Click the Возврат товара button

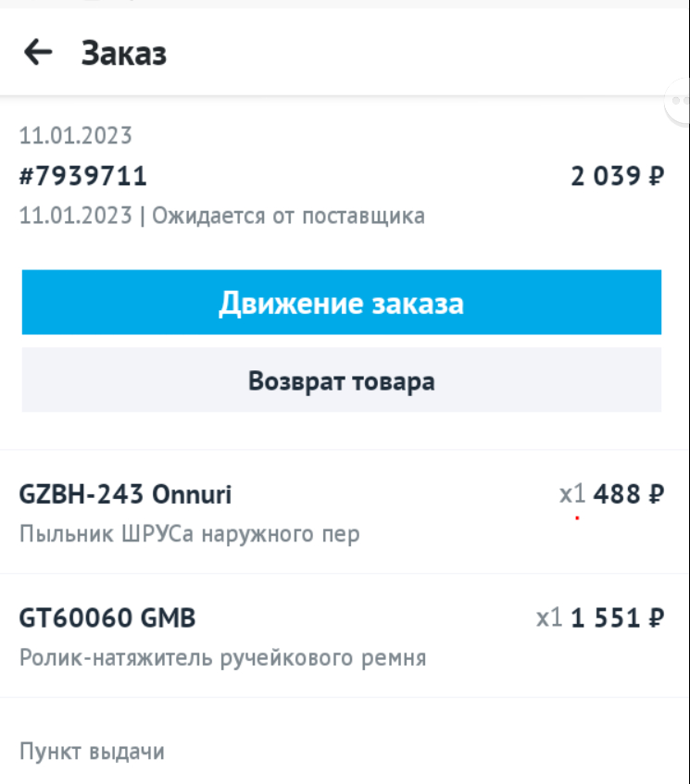click(342, 380)
